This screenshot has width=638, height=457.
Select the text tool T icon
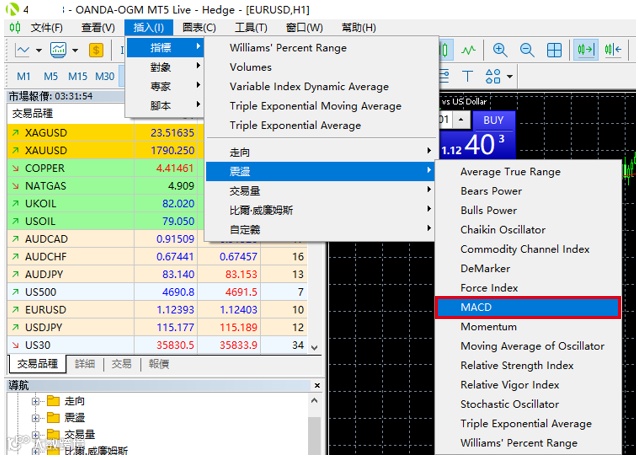pos(468,76)
